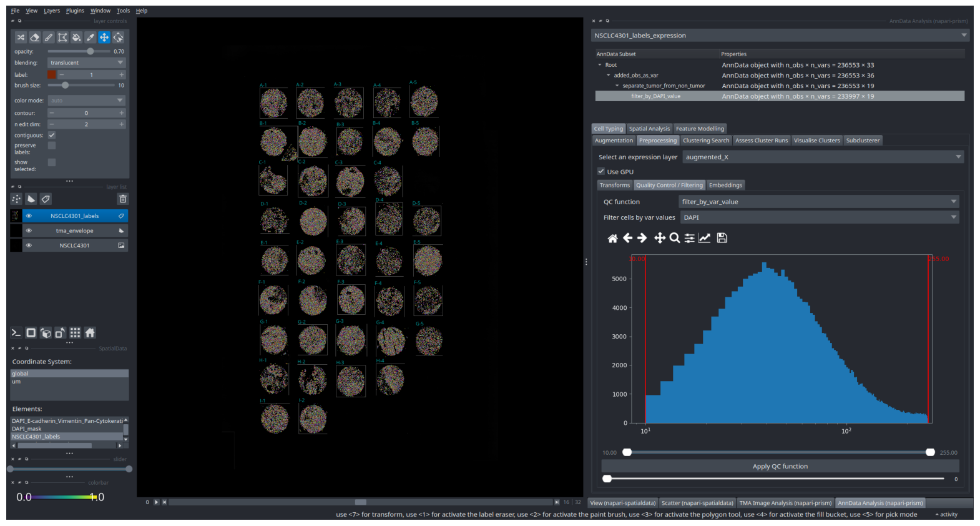This screenshot has height=526, width=980.
Task: Activate the label eraser tool
Action: [x=35, y=37]
